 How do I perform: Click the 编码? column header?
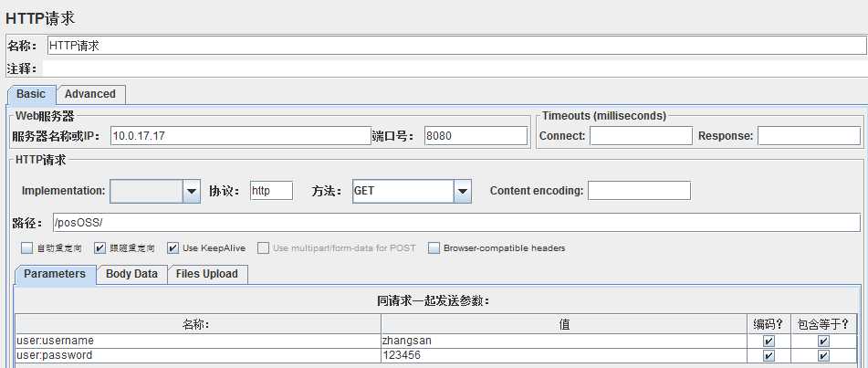769,324
